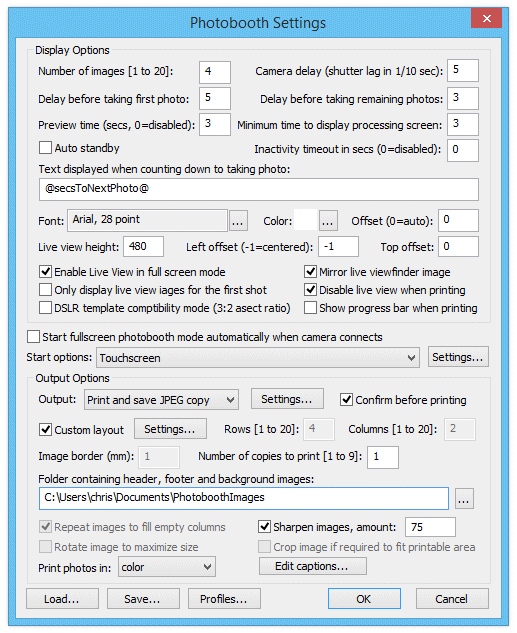The height and width of the screenshot is (633, 517).
Task: Open Custom layout Settings button
Action: 170,429
